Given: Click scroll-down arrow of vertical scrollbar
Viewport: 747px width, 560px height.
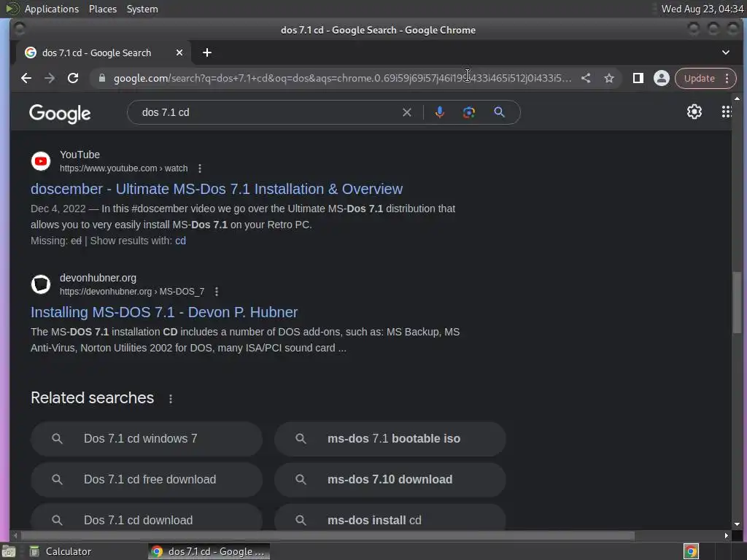Looking at the screenshot, I should 737,524.
